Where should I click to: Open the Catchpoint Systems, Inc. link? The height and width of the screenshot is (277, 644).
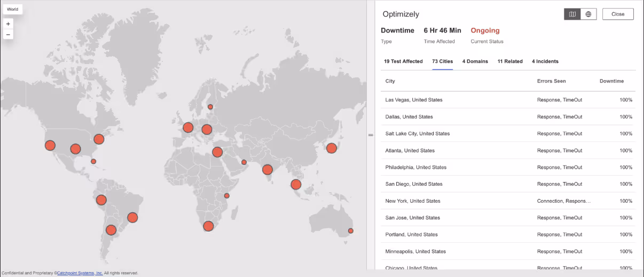[x=80, y=273]
